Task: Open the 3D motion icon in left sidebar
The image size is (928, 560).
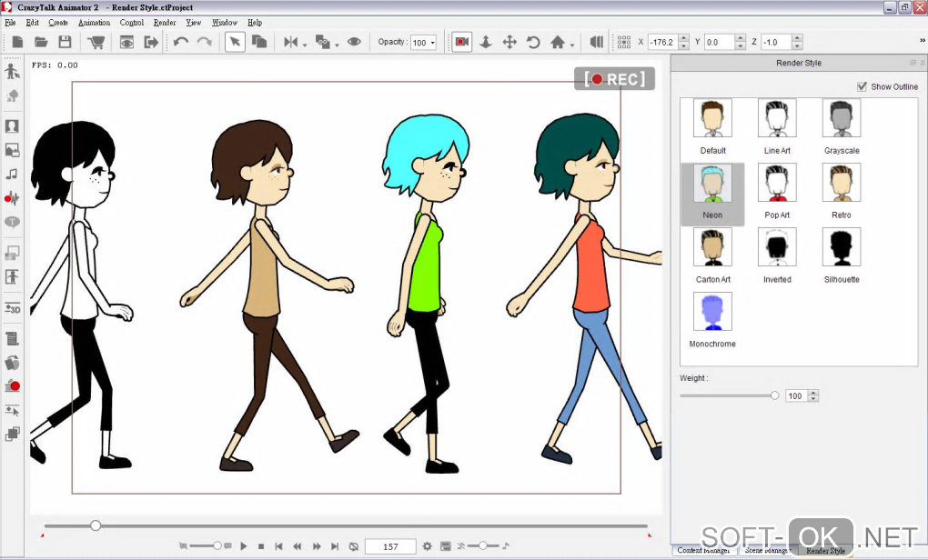Action: (x=13, y=308)
